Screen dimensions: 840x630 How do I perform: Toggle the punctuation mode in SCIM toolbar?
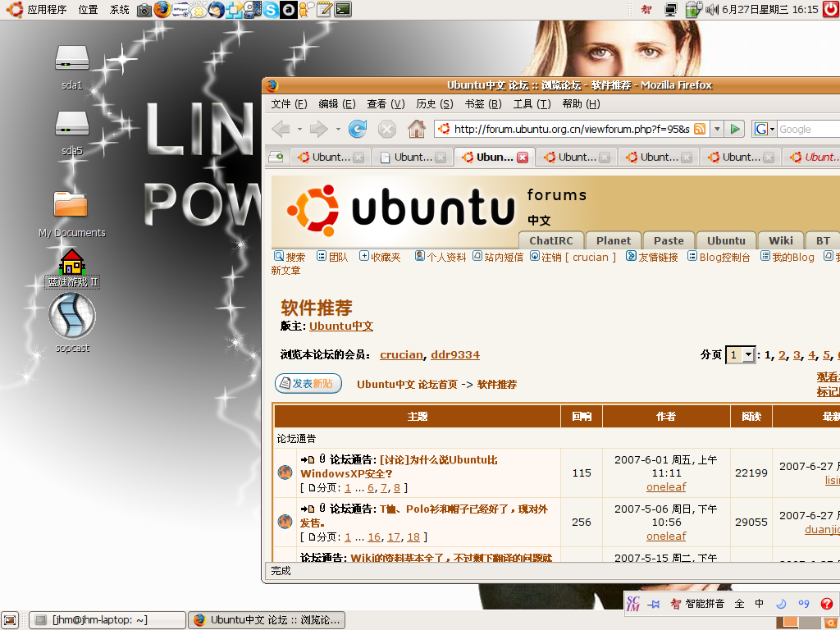point(804,605)
